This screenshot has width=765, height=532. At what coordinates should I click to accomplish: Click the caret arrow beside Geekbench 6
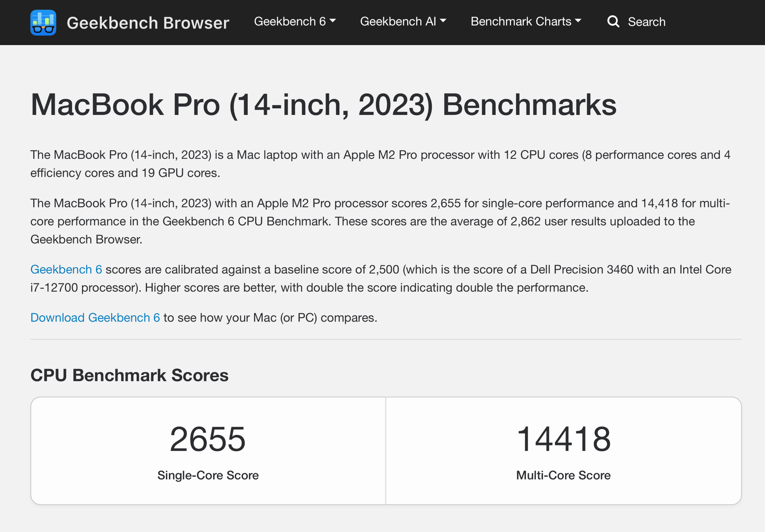333,21
